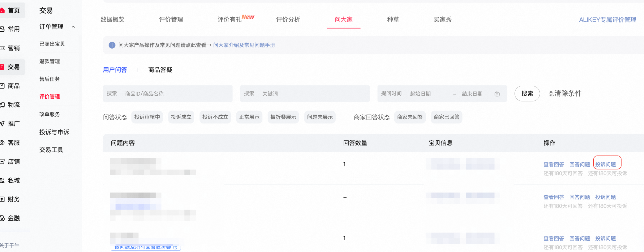Click 回答问题 in the third question row
Viewport: 644px width, 252px height.
click(x=580, y=238)
